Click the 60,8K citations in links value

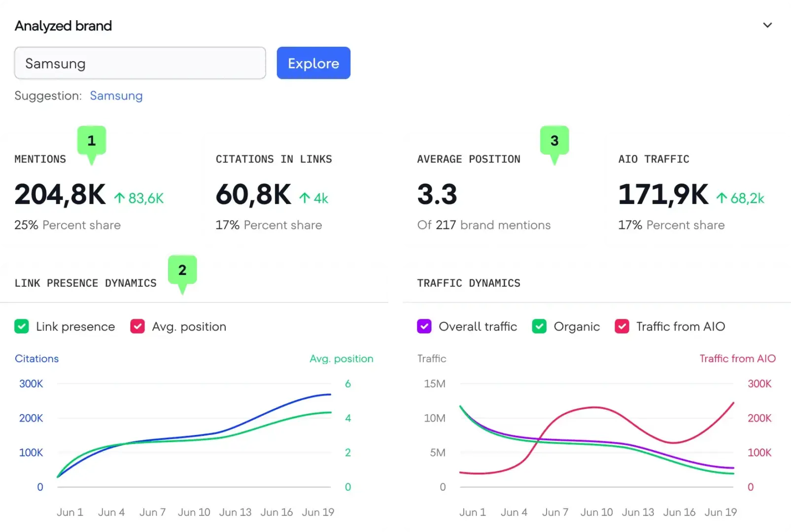click(x=254, y=195)
